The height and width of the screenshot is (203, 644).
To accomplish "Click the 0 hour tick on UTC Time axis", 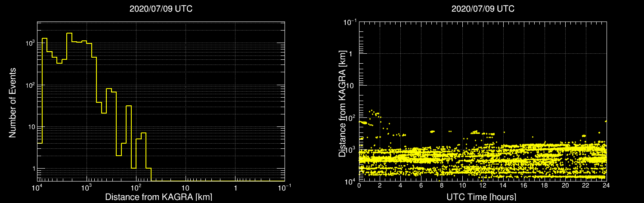I will pyautogui.click(x=359, y=186).
